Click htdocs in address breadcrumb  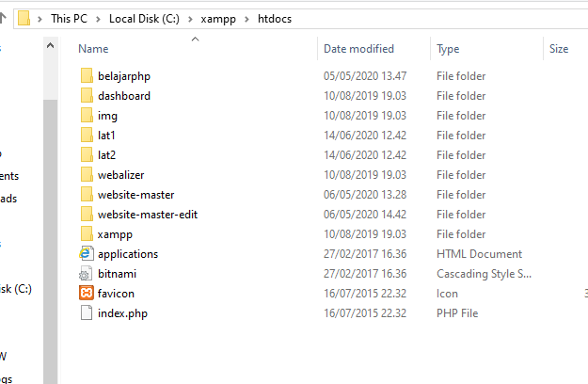pos(275,19)
